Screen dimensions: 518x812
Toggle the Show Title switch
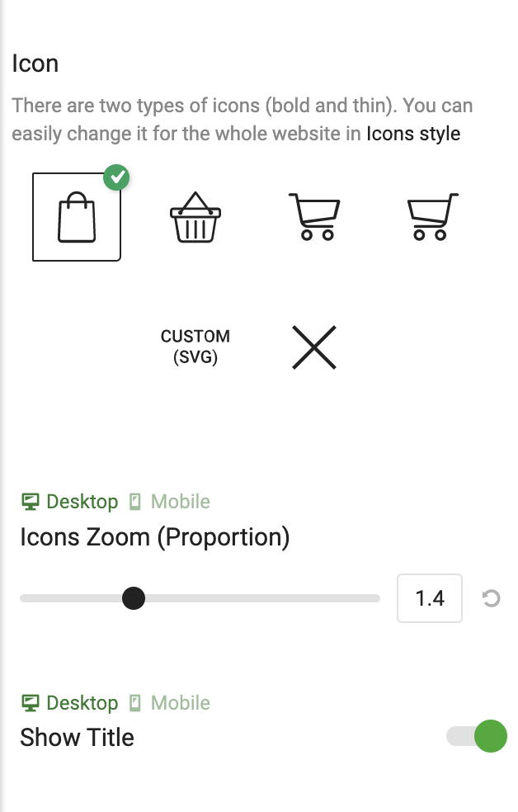click(x=477, y=736)
